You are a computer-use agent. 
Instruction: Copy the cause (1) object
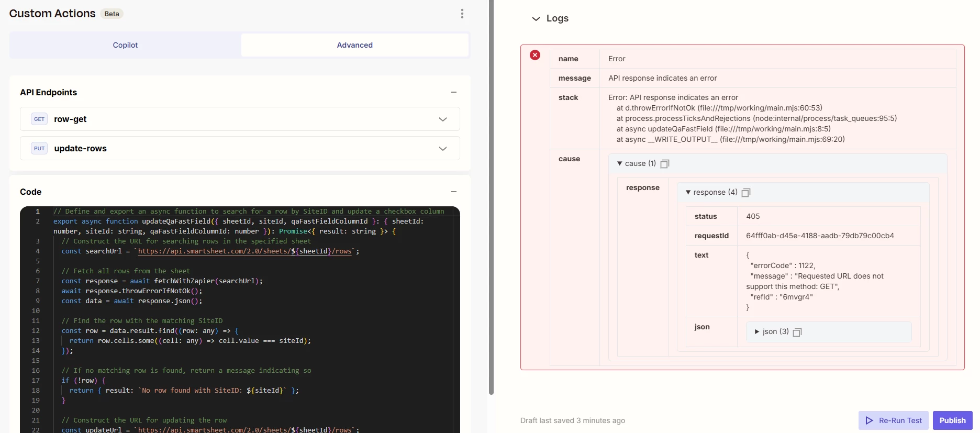665,164
